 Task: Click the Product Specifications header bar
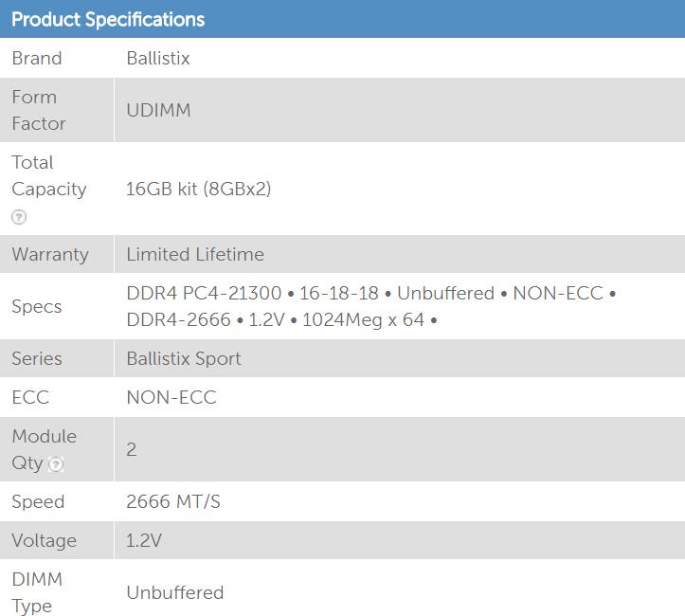pyautogui.click(x=342, y=19)
